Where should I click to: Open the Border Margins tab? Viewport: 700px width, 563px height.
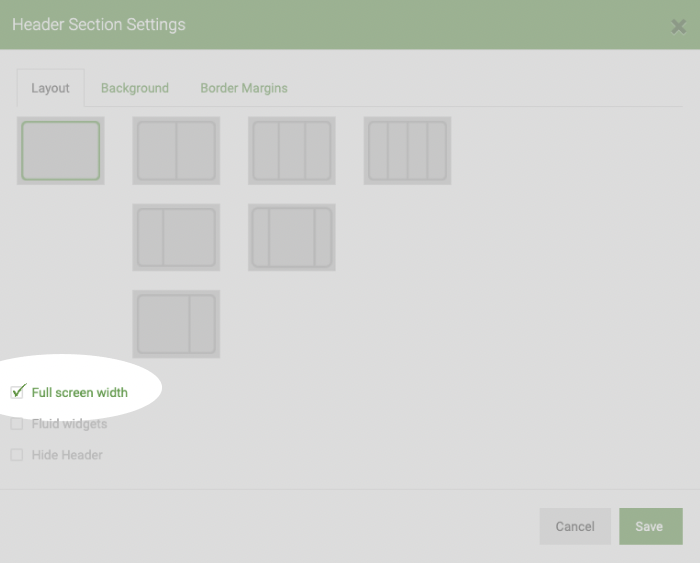[x=244, y=88]
